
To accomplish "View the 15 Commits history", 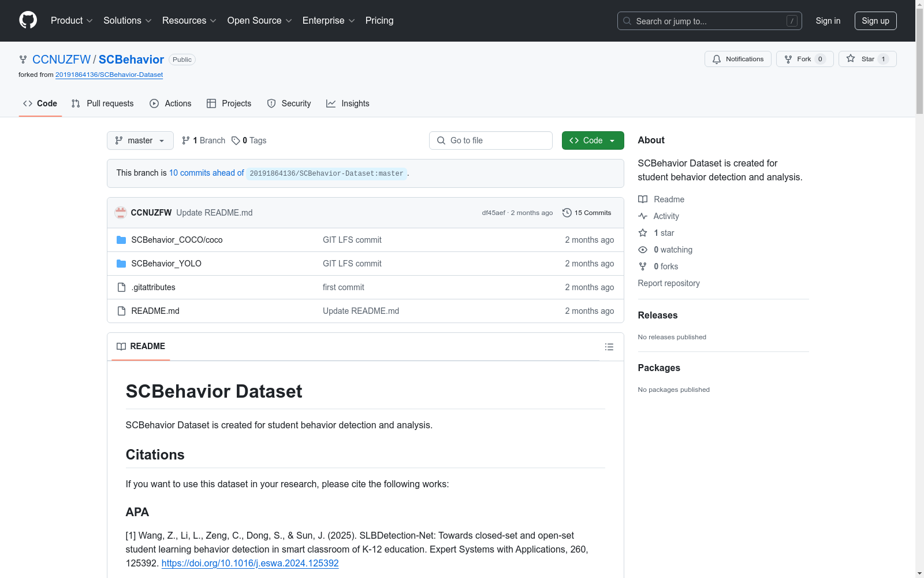I will (587, 213).
